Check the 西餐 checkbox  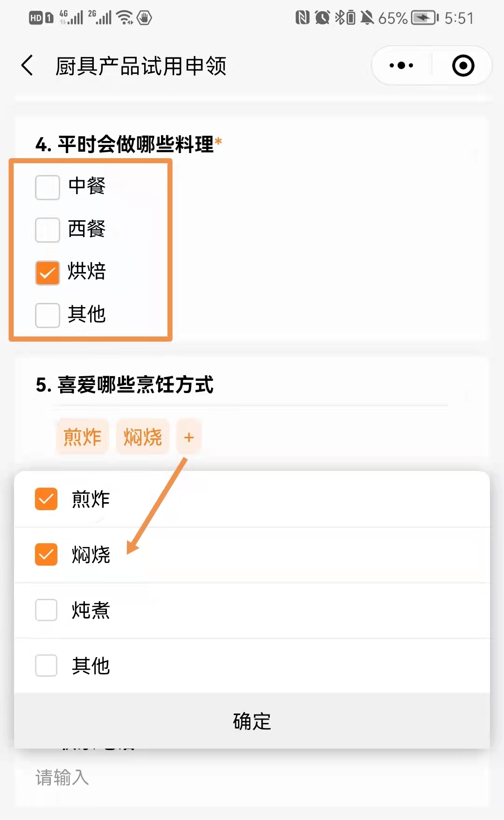(x=48, y=230)
